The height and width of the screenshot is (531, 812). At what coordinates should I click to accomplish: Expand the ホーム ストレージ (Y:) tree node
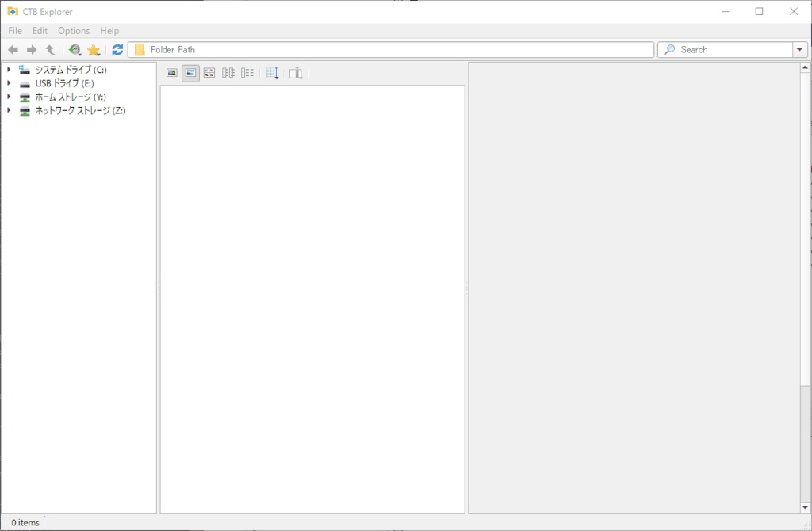(9, 96)
